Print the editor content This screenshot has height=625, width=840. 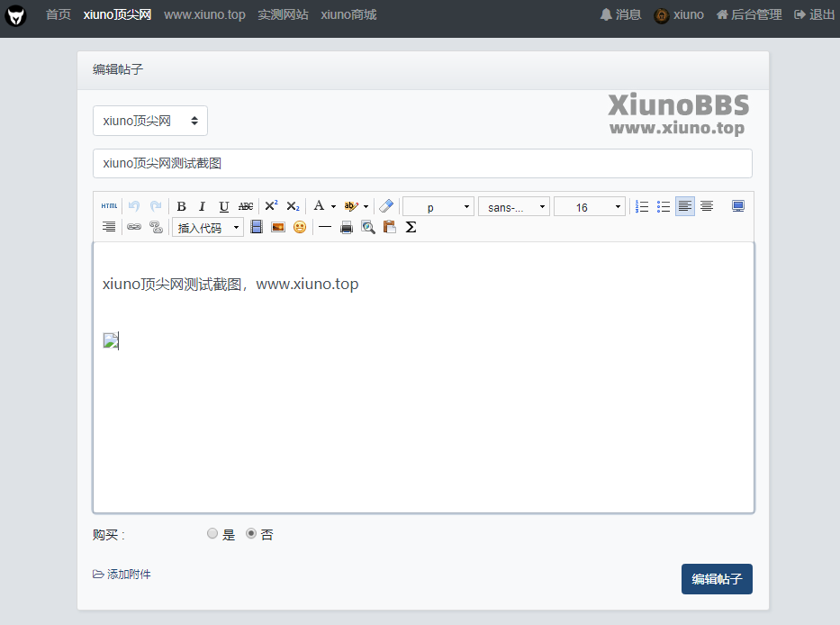pyautogui.click(x=347, y=227)
